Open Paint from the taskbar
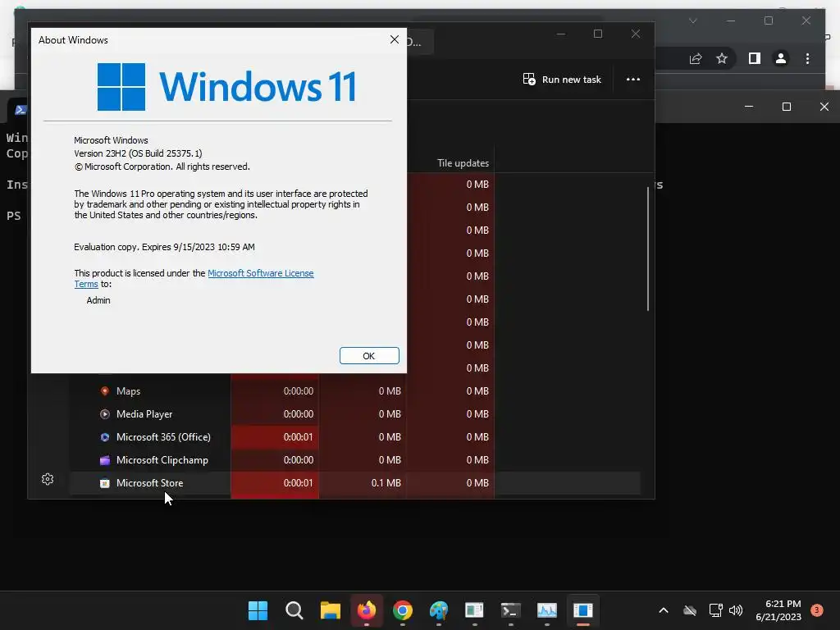Image resolution: width=840 pixels, height=630 pixels. click(x=439, y=610)
